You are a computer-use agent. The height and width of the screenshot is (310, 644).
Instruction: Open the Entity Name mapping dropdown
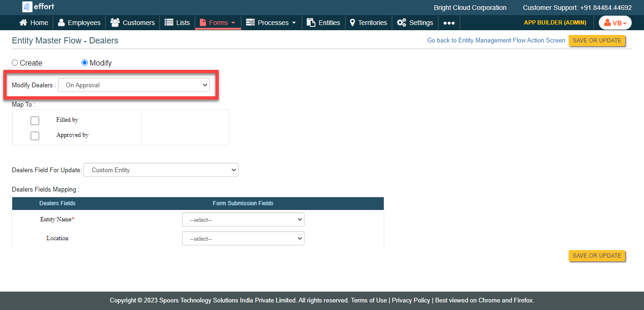243,220
